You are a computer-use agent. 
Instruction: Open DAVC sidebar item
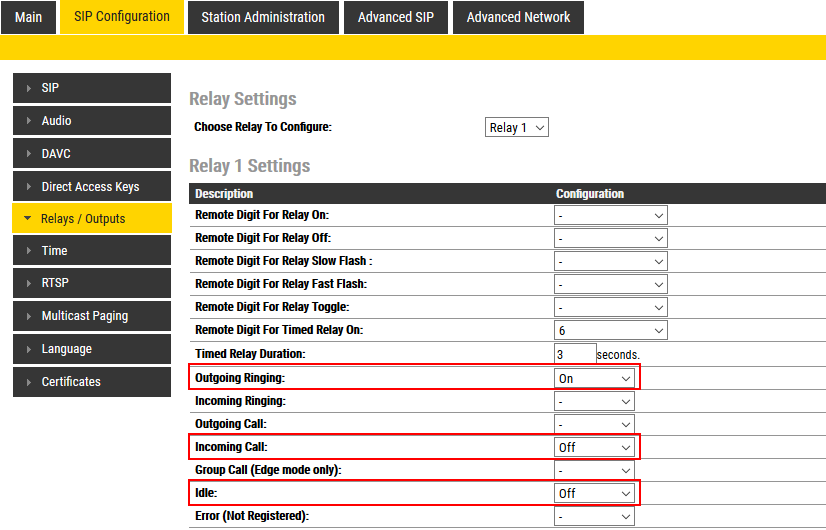click(91, 154)
